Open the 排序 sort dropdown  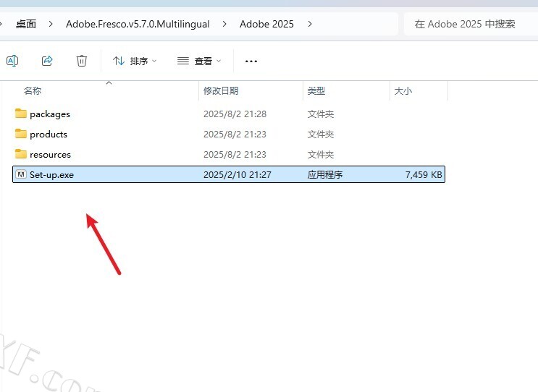(135, 61)
